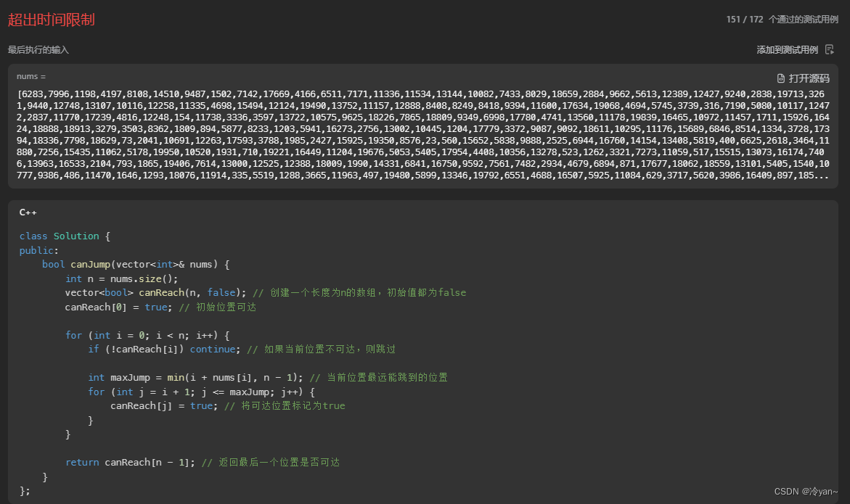
Task: Click the 'C++' language label
Action: [x=28, y=212]
